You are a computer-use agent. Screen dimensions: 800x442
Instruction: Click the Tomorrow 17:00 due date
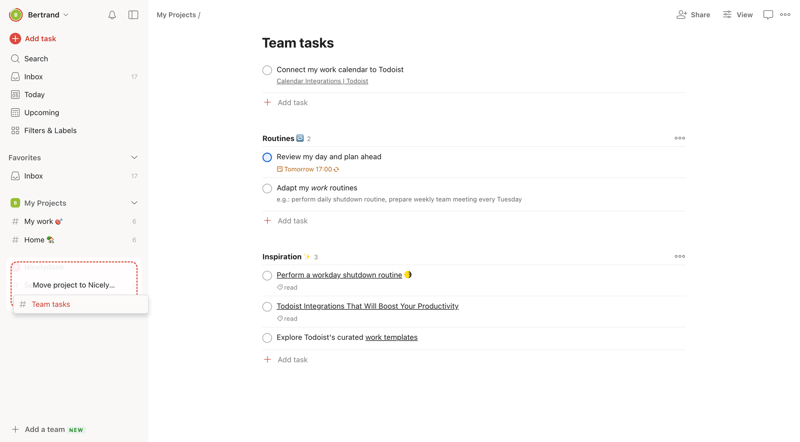pos(308,169)
